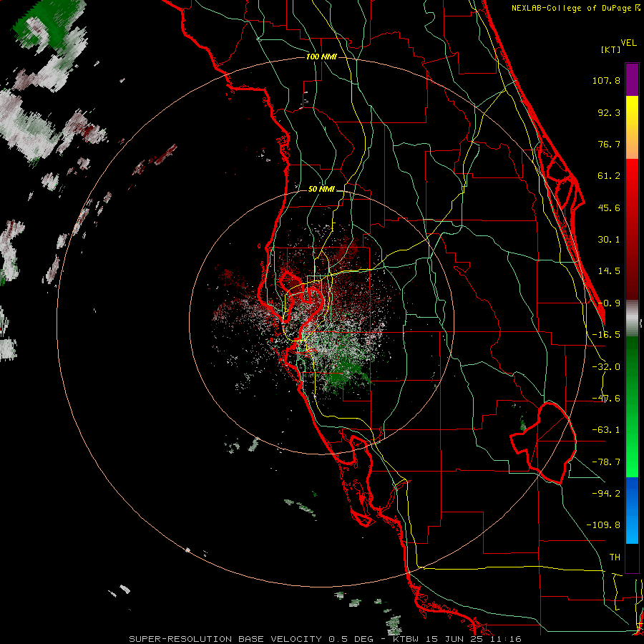644x644 pixels.
Task: Select the -32.0 legend value
Action: [606, 367]
